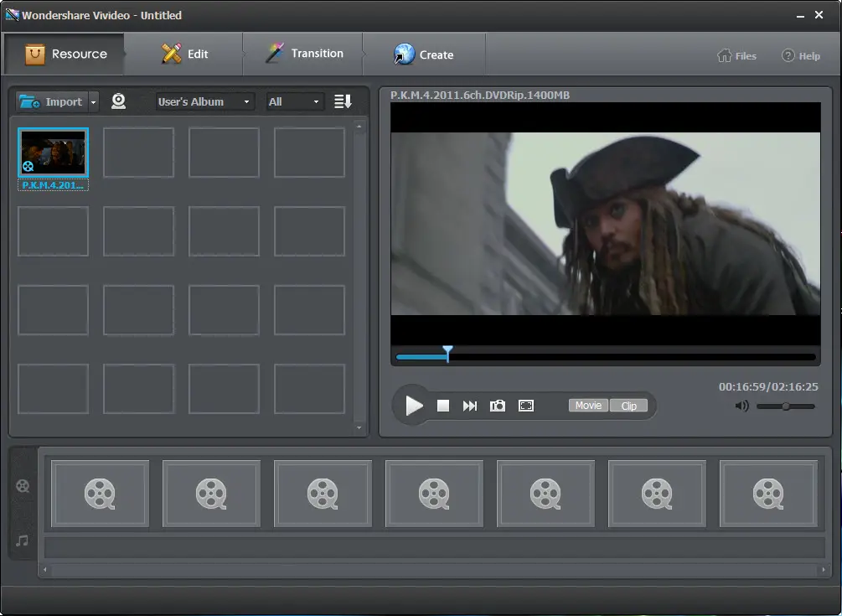Click the seek bar progress track
This screenshot has height=616, width=842.
(606, 356)
